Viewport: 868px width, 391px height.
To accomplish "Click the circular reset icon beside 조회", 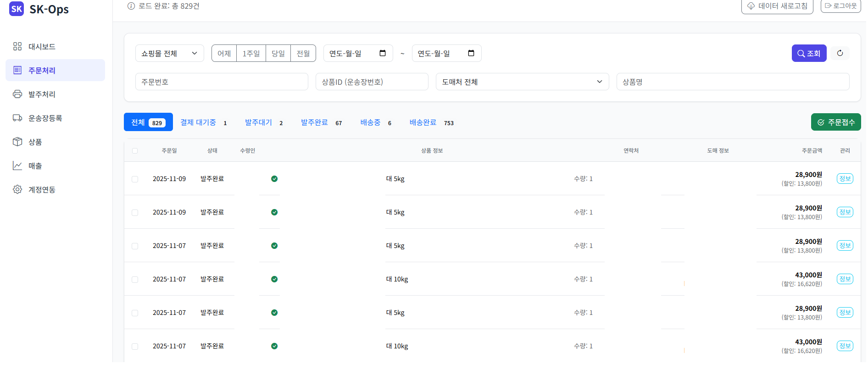I will coord(840,53).
